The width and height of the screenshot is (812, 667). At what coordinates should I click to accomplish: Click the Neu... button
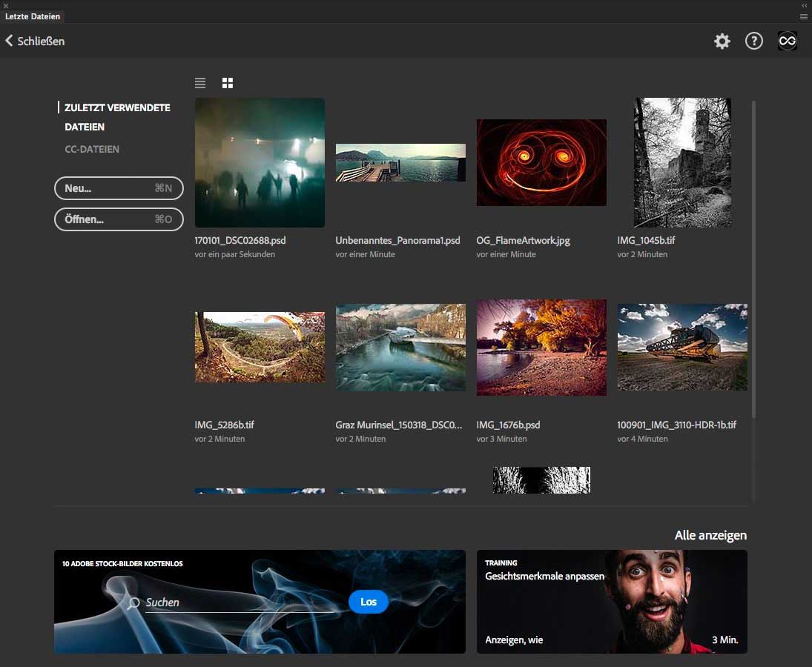pos(119,188)
